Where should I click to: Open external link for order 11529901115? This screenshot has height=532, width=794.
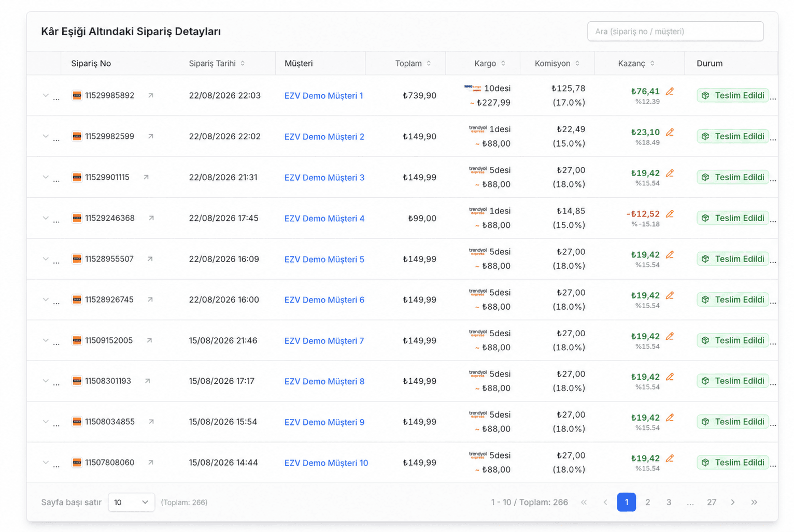point(146,177)
